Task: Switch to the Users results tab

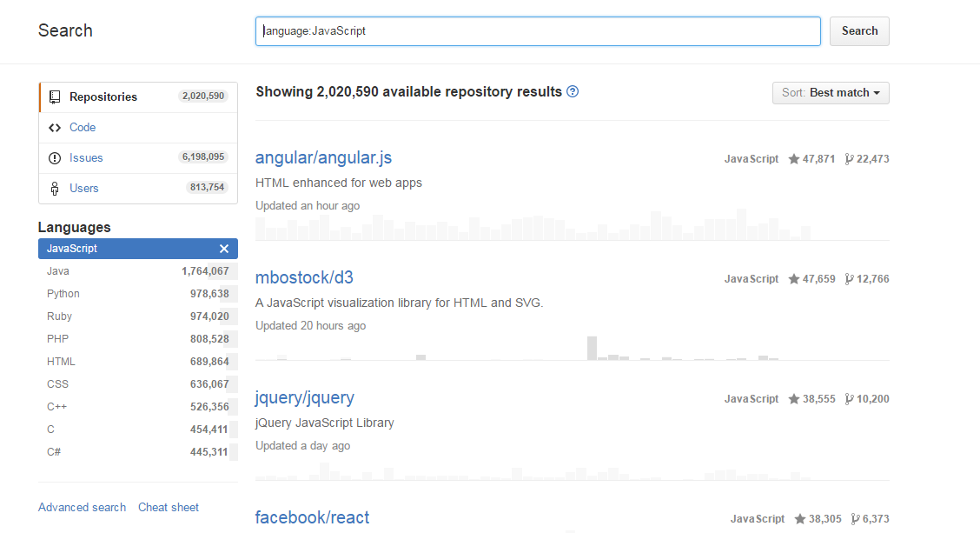Action: click(x=138, y=189)
